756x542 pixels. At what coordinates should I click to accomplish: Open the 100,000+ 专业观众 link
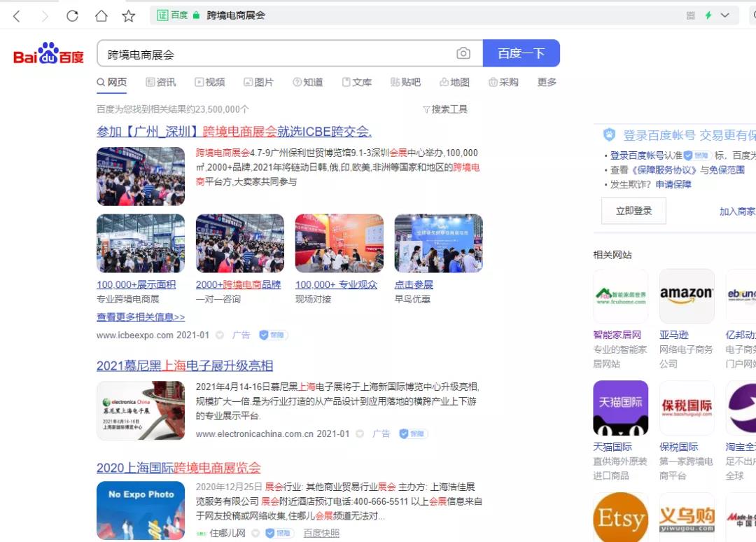pos(336,284)
